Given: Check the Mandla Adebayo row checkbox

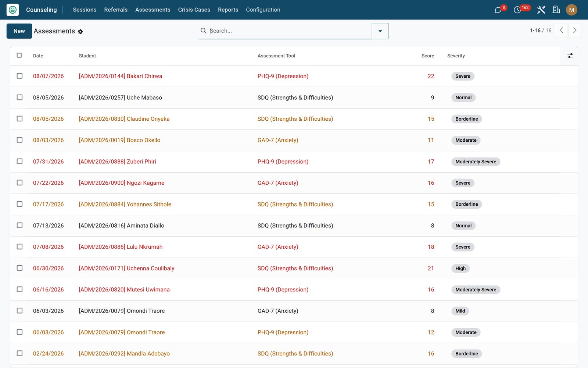Looking at the screenshot, I should coord(19,353).
